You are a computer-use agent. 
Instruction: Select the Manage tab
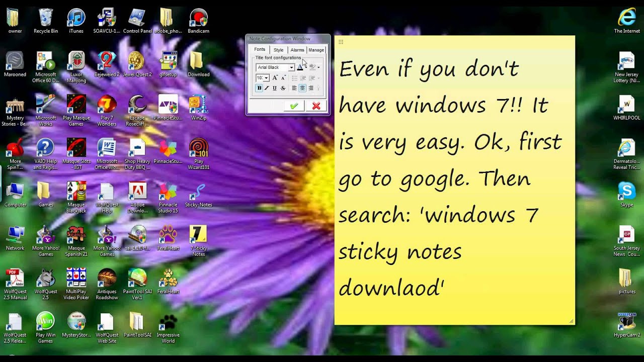(x=316, y=50)
